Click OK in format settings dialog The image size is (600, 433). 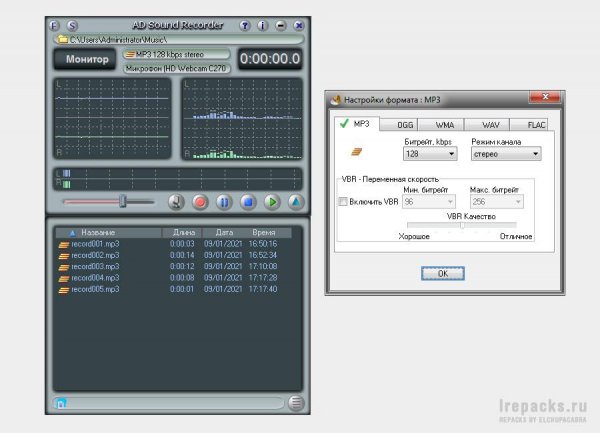[443, 273]
